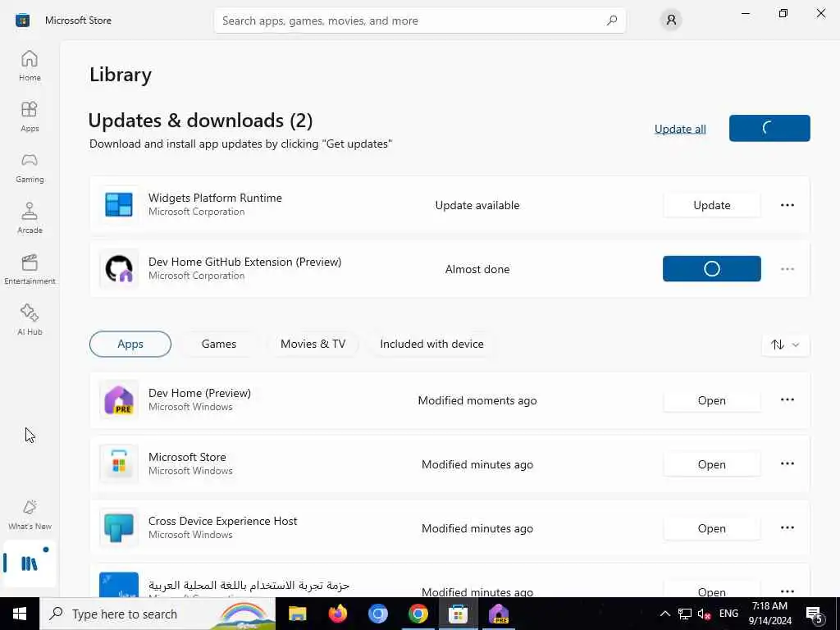
Task: Open the AI Hub section
Action: [x=30, y=321]
